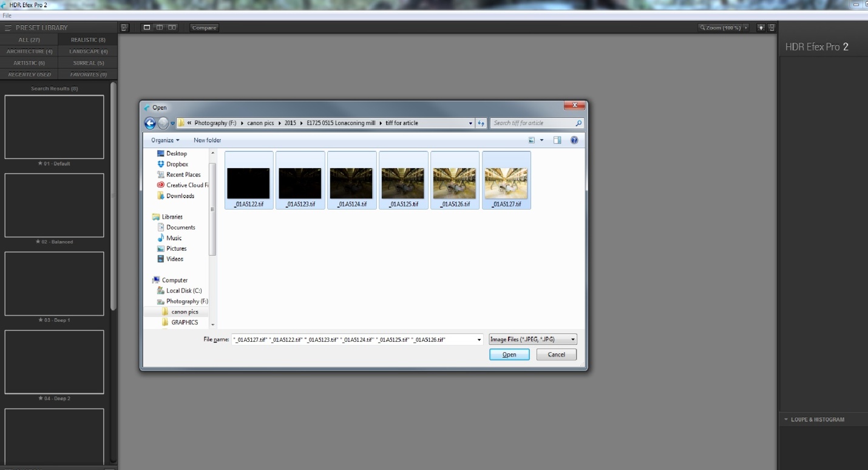The width and height of the screenshot is (868, 470).
Task: Expand the File name history dropdown
Action: pyautogui.click(x=480, y=339)
